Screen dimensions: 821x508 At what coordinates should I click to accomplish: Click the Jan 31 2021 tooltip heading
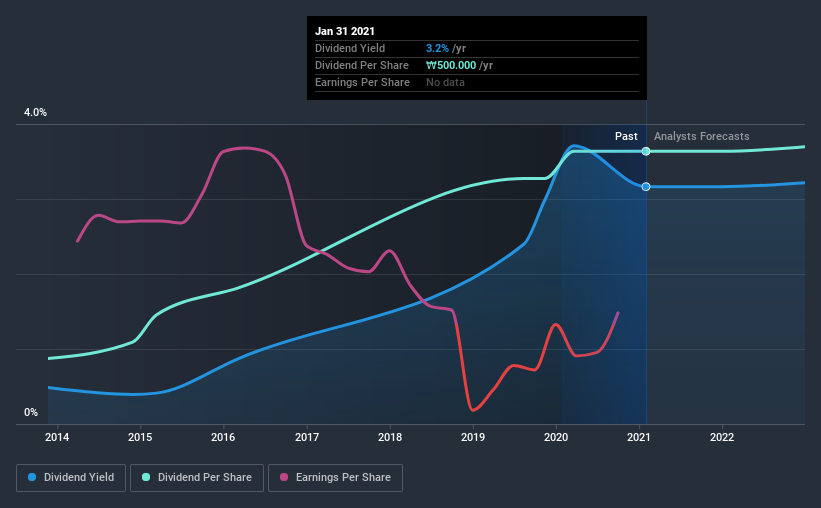(x=345, y=31)
